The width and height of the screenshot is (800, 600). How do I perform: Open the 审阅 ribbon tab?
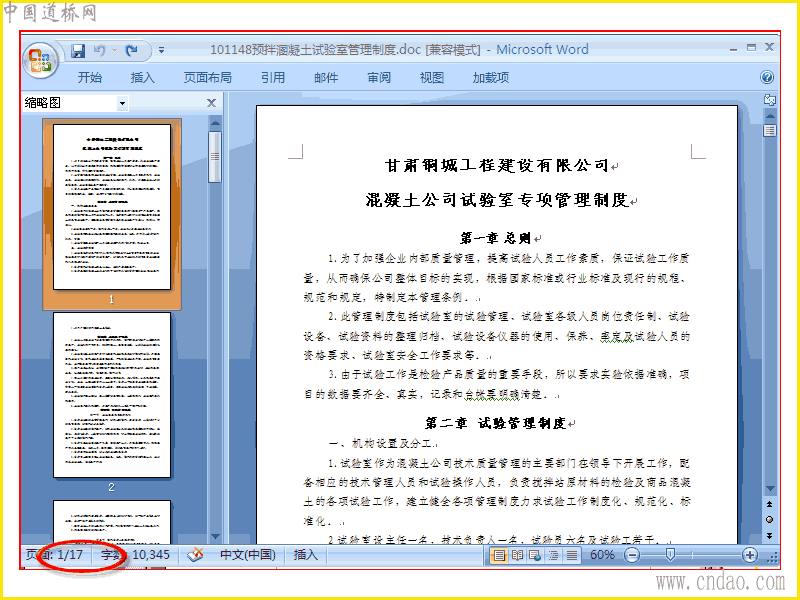point(379,78)
